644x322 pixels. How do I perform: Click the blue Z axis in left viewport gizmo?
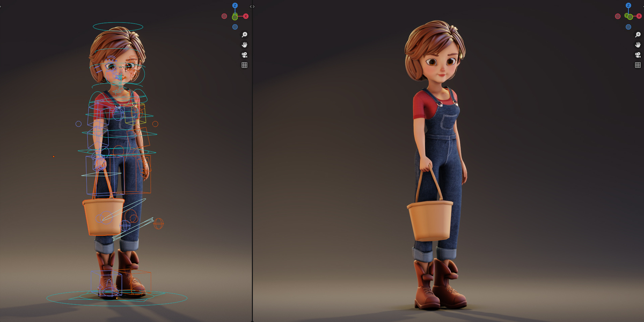[x=235, y=5]
